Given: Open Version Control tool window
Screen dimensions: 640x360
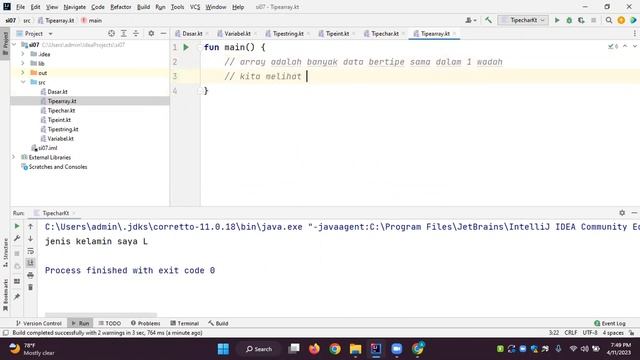Looking at the screenshot, I should pos(38,323).
